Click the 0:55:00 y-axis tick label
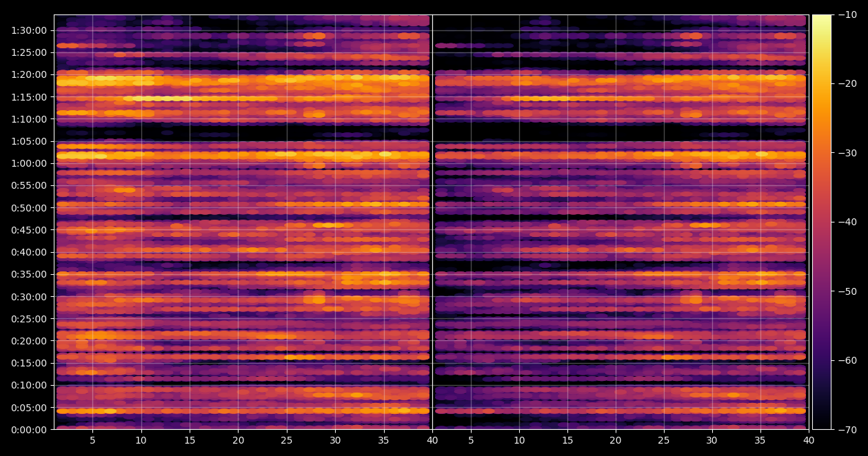Image resolution: width=868 pixels, height=456 pixels. (x=29, y=185)
